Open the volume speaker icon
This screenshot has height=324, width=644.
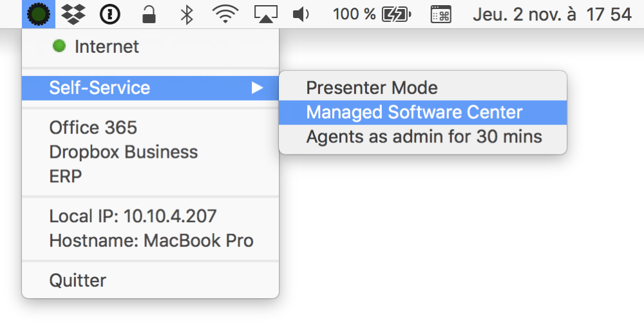[301, 14]
